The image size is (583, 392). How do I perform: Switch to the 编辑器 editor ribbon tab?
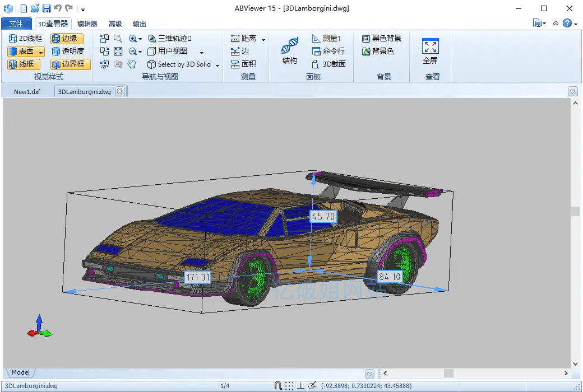87,24
